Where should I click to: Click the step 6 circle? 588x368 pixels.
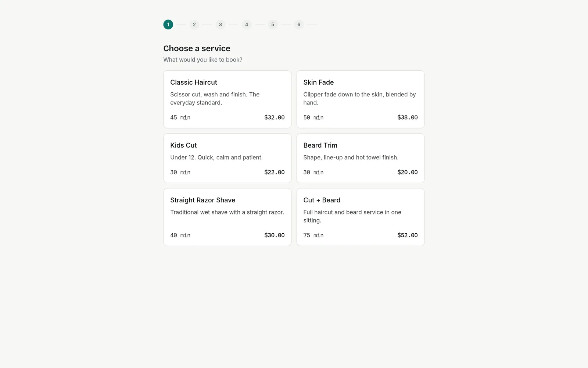tap(299, 25)
